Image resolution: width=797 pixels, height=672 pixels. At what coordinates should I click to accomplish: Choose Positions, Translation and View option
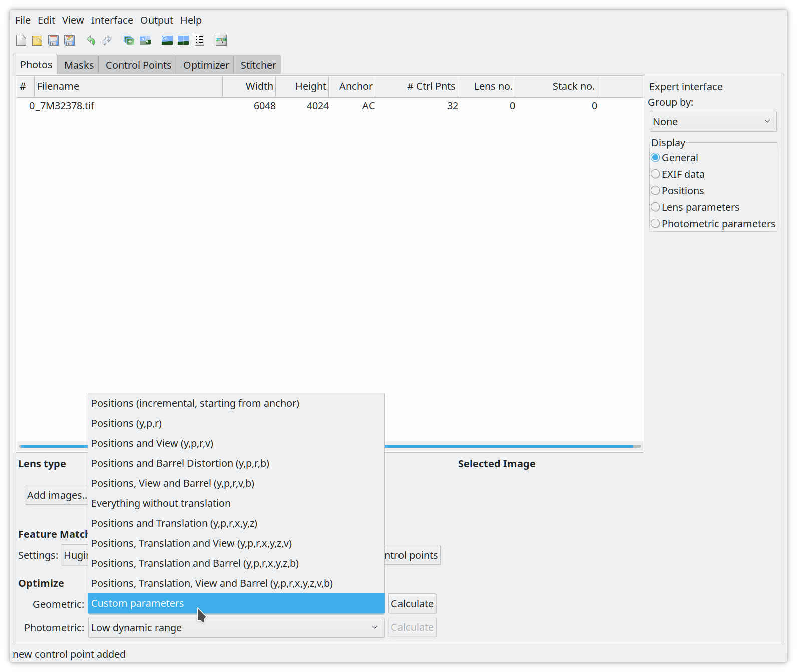[x=236, y=543]
